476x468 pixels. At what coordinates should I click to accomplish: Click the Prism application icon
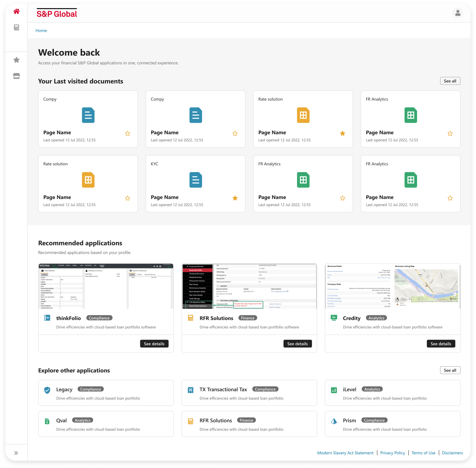tap(334, 421)
